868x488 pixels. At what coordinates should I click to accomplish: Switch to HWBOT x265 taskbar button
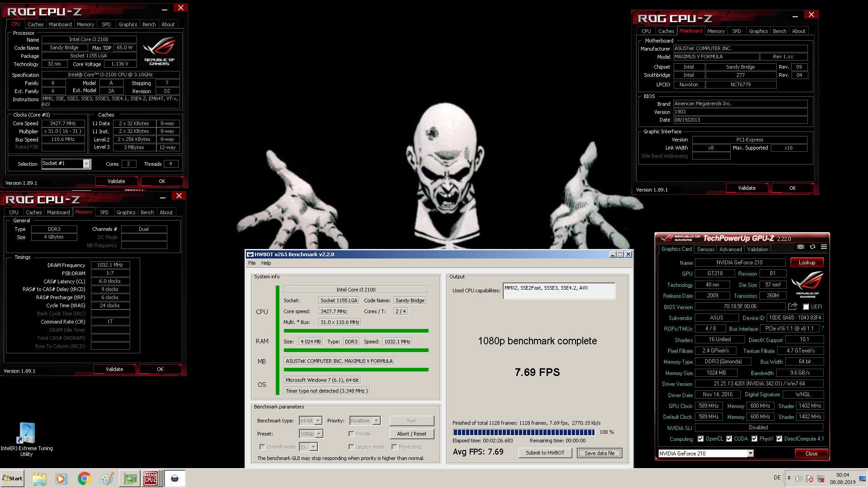175,479
